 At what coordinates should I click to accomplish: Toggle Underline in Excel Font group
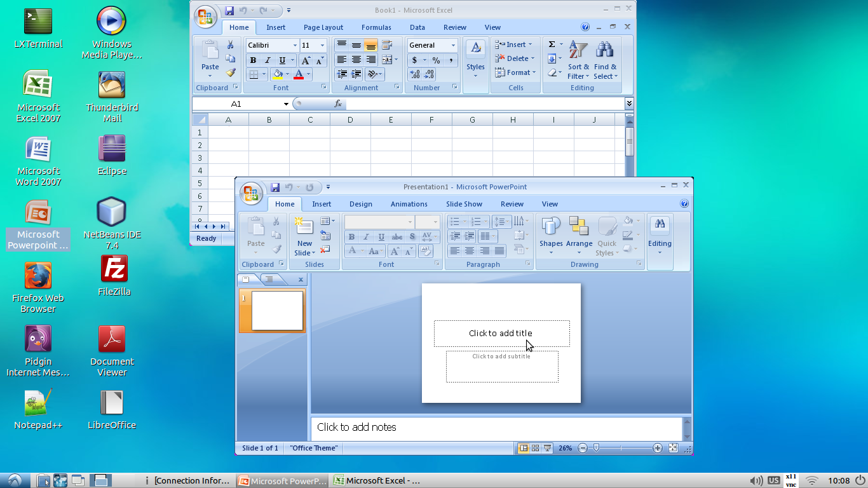point(282,60)
